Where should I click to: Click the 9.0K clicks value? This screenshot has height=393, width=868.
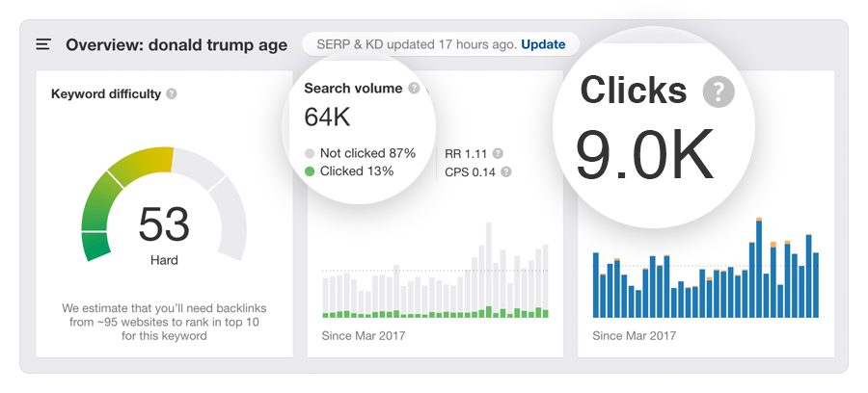click(x=645, y=155)
